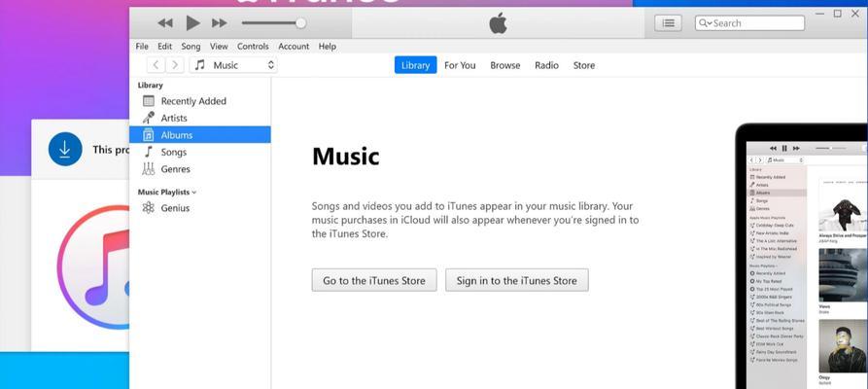Click the music note icon in dropdown
Viewport: 868px width, 389px height.
(200, 65)
